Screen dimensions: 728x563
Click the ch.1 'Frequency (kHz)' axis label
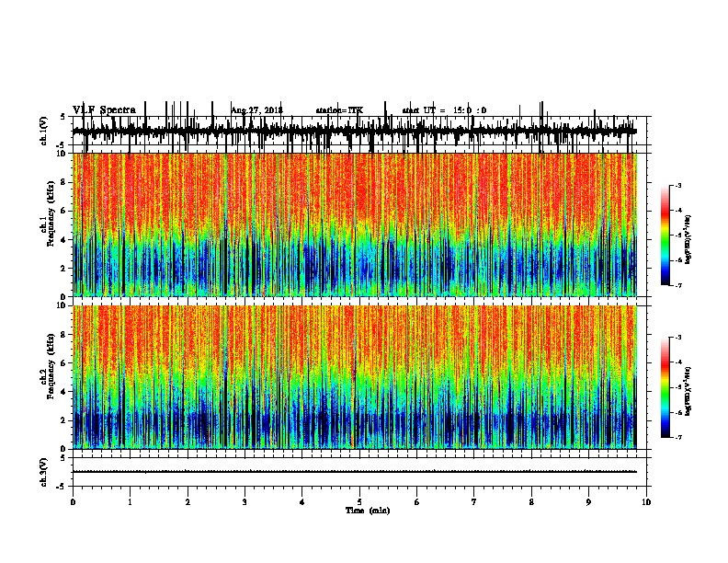coord(51,213)
